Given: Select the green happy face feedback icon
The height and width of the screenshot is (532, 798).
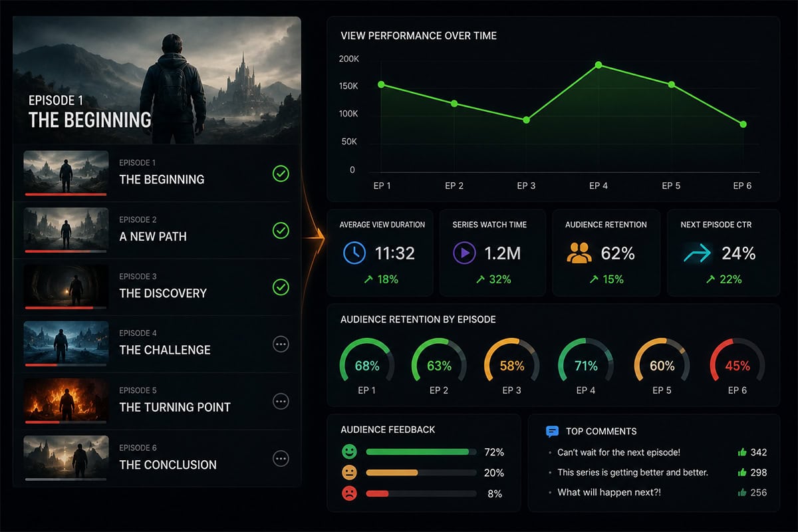Looking at the screenshot, I should coord(349,452).
